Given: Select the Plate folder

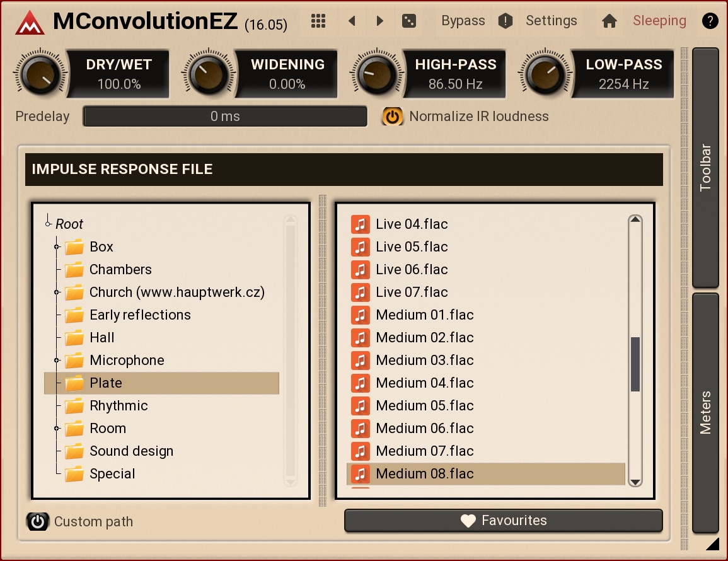Looking at the screenshot, I should pos(161,383).
